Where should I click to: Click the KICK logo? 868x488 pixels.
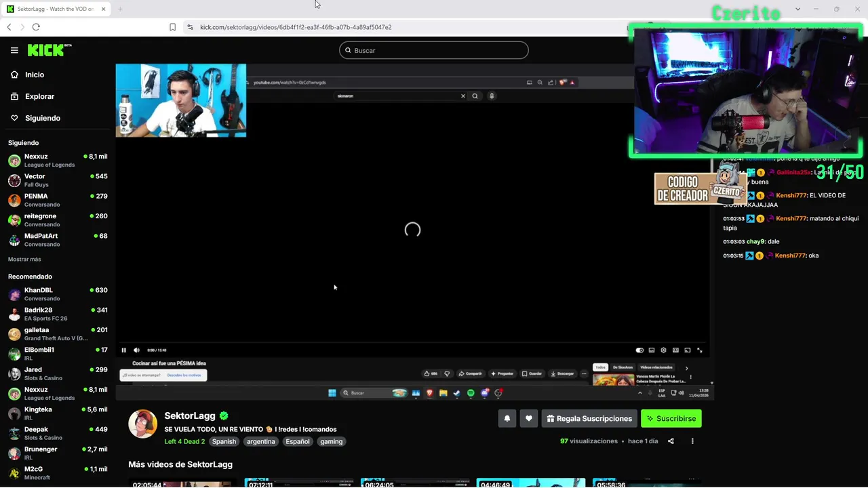(x=49, y=50)
